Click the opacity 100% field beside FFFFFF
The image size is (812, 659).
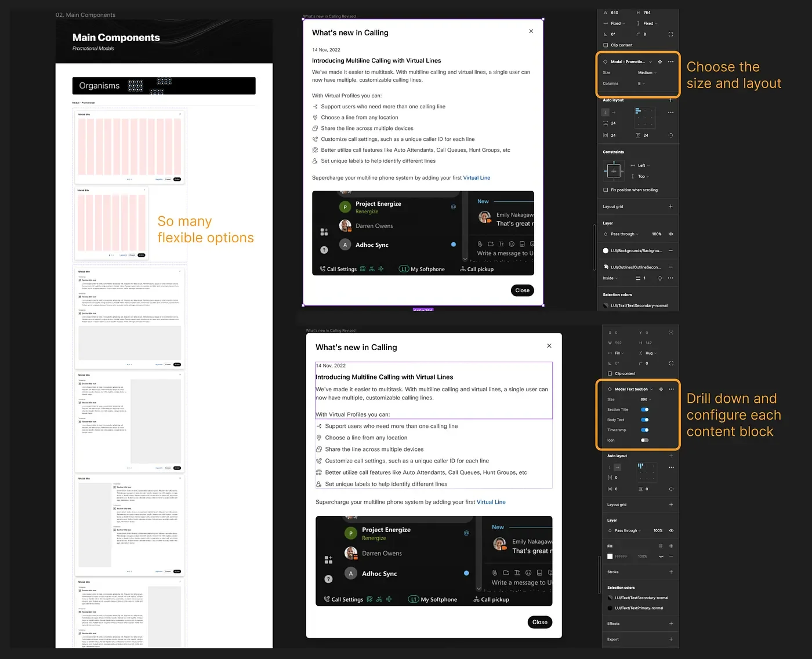(643, 556)
